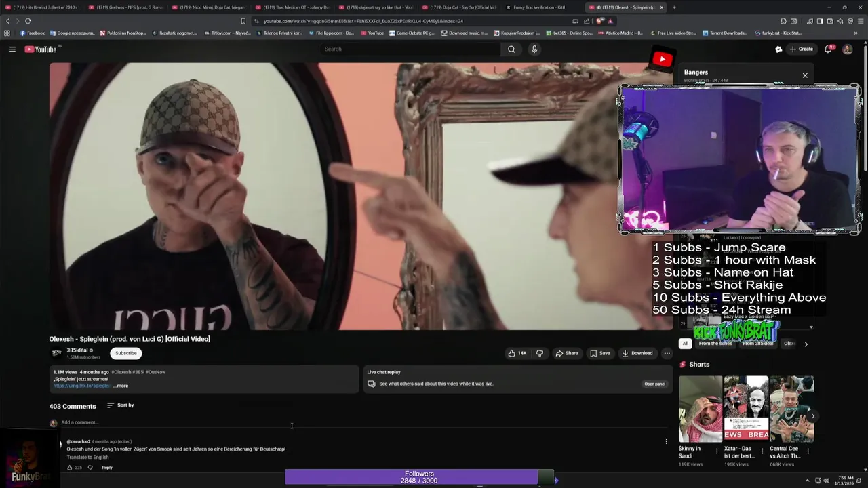Viewport: 868px width, 488px height.
Task: Open the Facebook bookmark
Action: [x=32, y=33]
